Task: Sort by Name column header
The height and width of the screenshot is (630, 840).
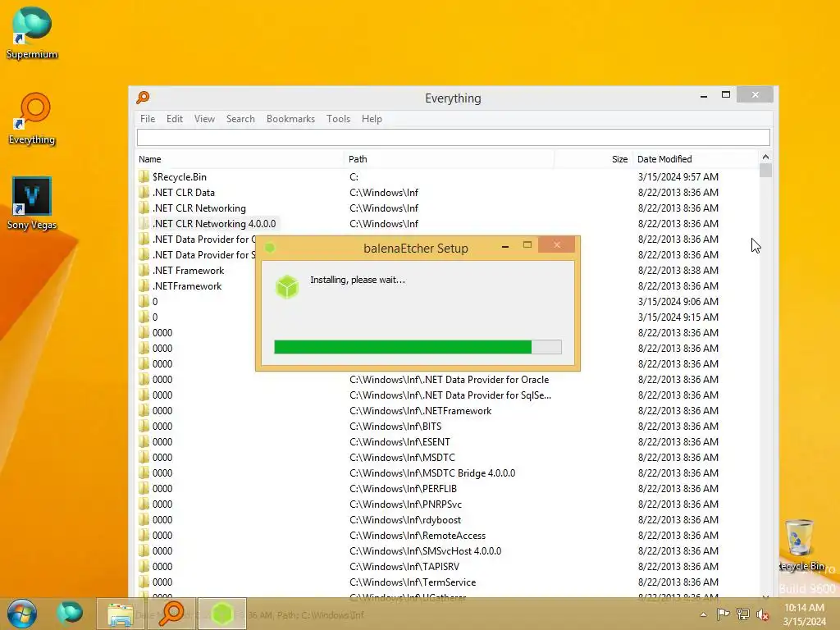Action: click(x=239, y=159)
